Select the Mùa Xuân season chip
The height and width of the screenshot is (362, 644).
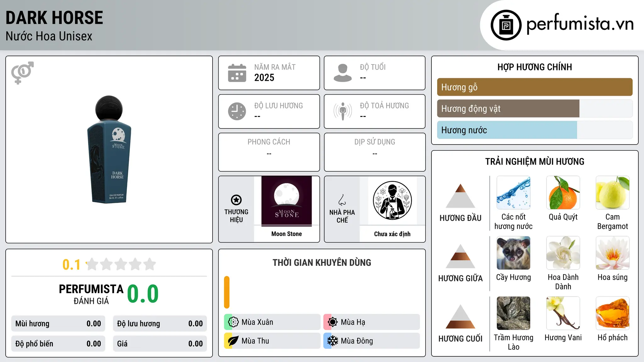[272, 322]
